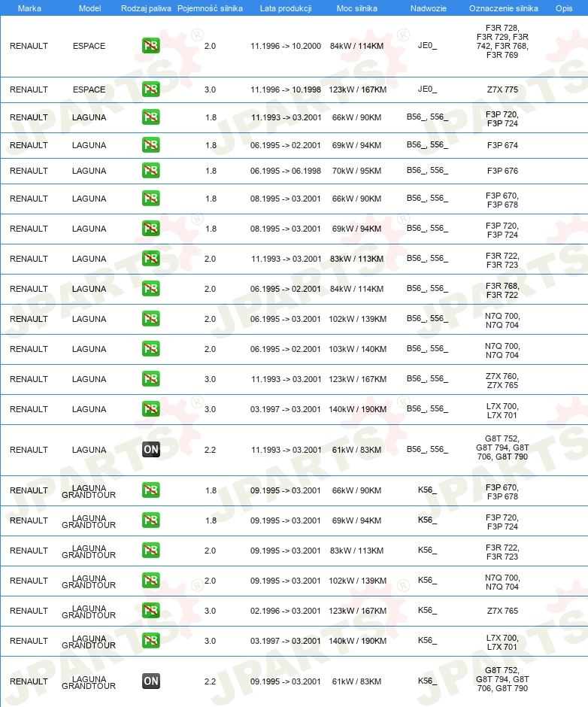Select the engine code Z7X 775
Viewport: 588px width, 707px height.
[x=502, y=90]
